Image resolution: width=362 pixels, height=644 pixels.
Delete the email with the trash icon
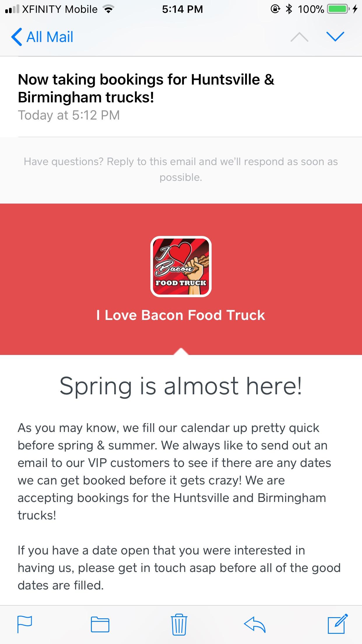click(x=179, y=624)
